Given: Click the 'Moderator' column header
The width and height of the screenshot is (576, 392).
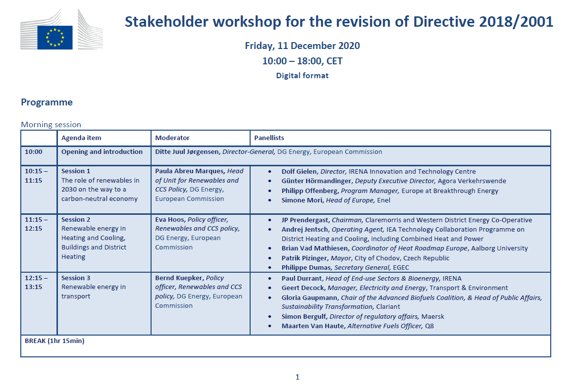Looking at the screenshot, I should 172,138.
